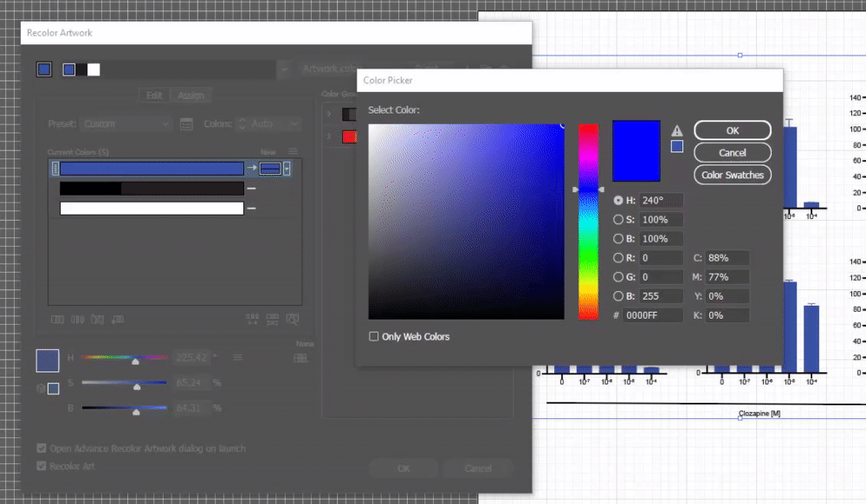The image size is (866, 504).
Task: Click the small swatch beside the cube icon
Action: (53, 389)
